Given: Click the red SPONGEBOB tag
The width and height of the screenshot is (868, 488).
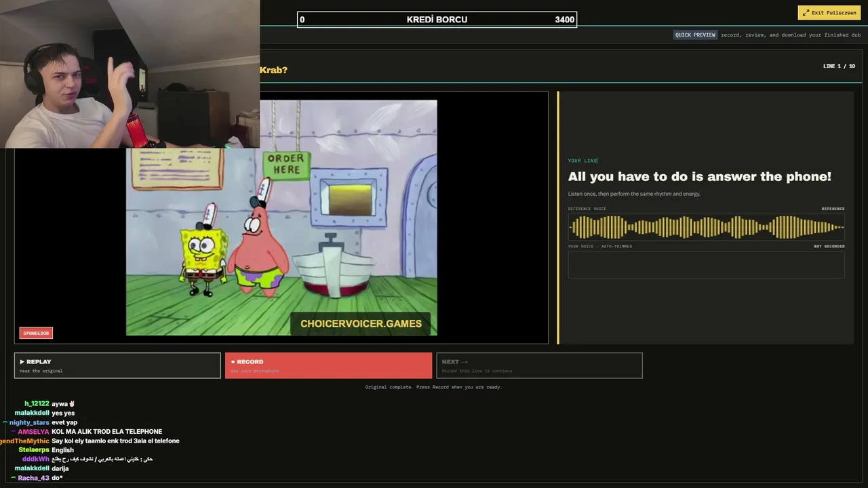Looking at the screenshot, I should (x=36, y=333).
